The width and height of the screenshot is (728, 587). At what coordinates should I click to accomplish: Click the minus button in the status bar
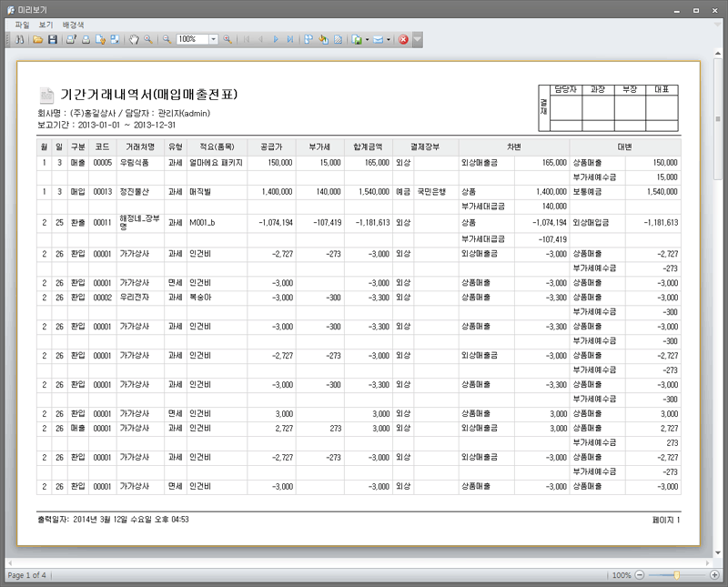(x=640, y=575)
